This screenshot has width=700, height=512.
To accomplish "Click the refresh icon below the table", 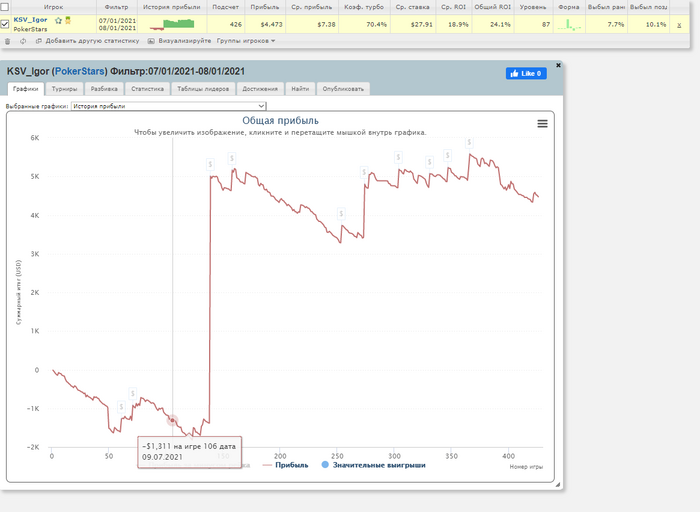I will click(23, 41).
